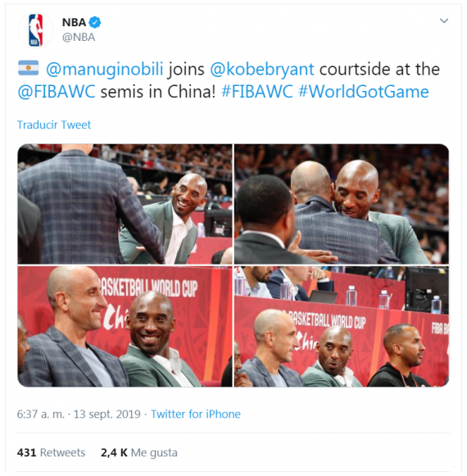Click the #FIBAWC hashtag
The width and height of the screenshot is (467, 476).
(x=257, y=92)
